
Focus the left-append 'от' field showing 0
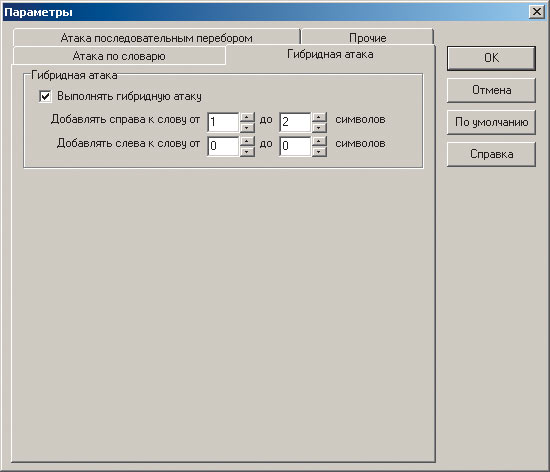pyautogui.click(x=223, y=146)
